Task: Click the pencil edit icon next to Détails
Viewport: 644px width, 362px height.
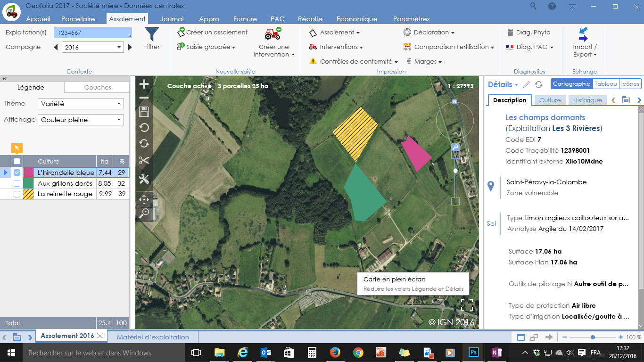Action: click(x=527, y=84)
